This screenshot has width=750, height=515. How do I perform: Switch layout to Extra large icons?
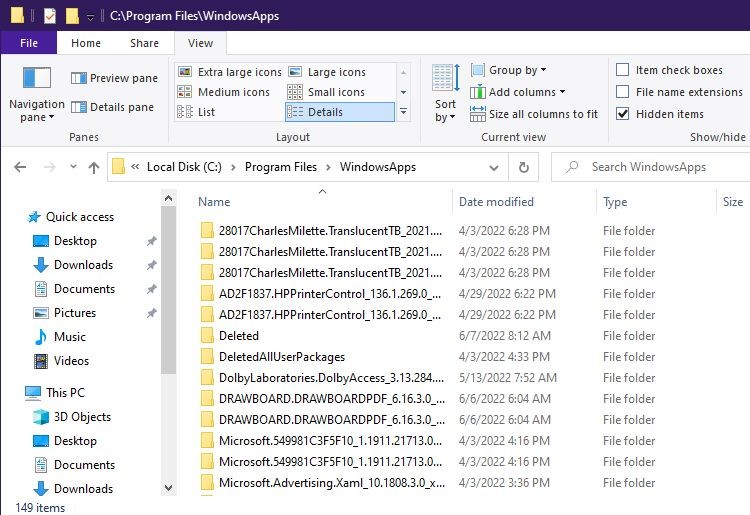(x=230, y=72)
